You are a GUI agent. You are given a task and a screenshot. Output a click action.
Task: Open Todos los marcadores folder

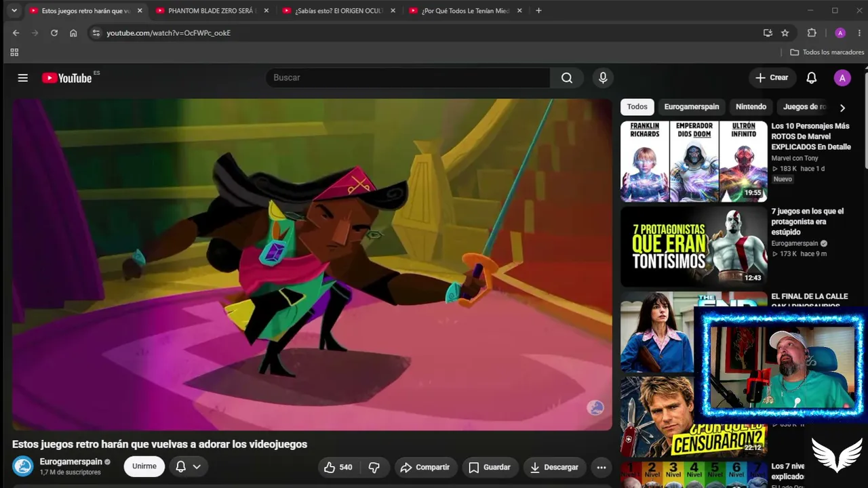click(827, 52)
